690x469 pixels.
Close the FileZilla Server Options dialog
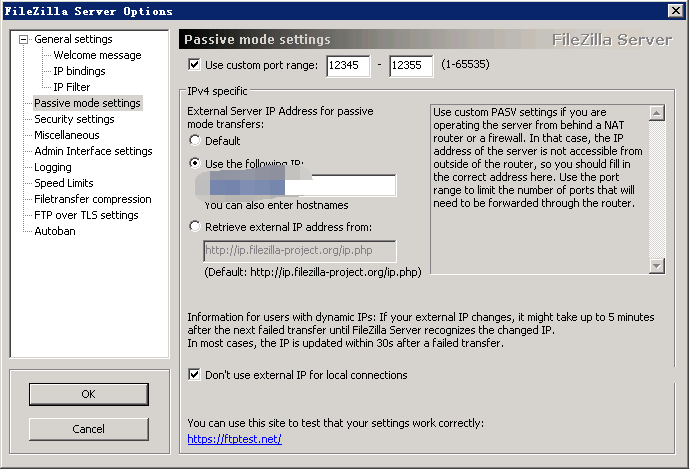tap(675, 11)
